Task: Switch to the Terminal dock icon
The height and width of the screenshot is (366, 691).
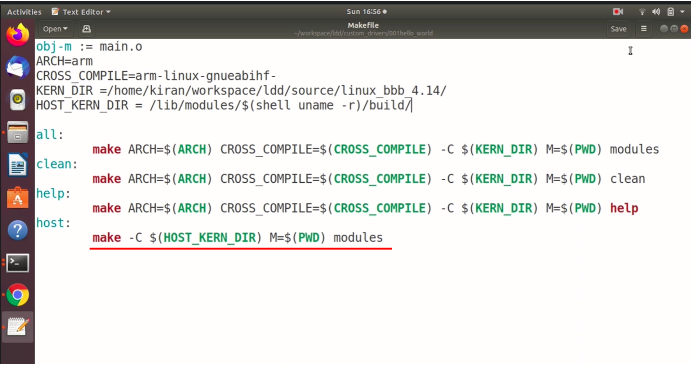Action: pyautogui.click(x=18, y=262)
